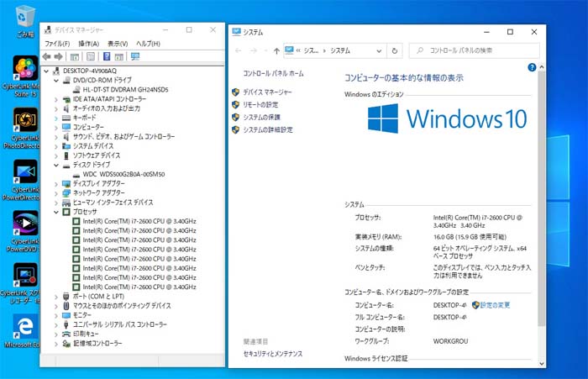
Task: Click help question mark in System window
Action: coord(532,67)
